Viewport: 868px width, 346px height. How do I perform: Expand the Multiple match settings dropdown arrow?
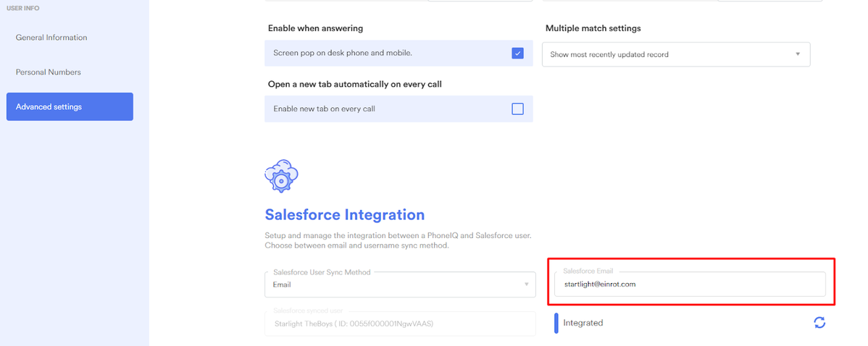798,54
